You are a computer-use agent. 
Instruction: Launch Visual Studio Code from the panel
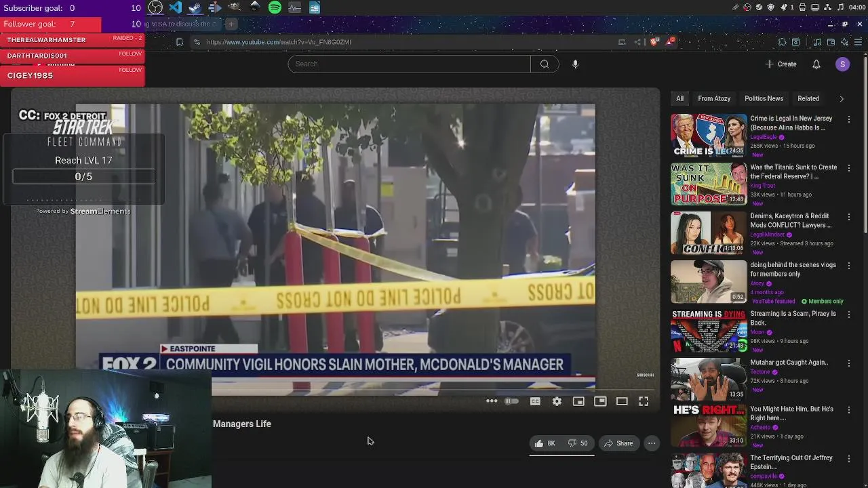click(175, 7)
